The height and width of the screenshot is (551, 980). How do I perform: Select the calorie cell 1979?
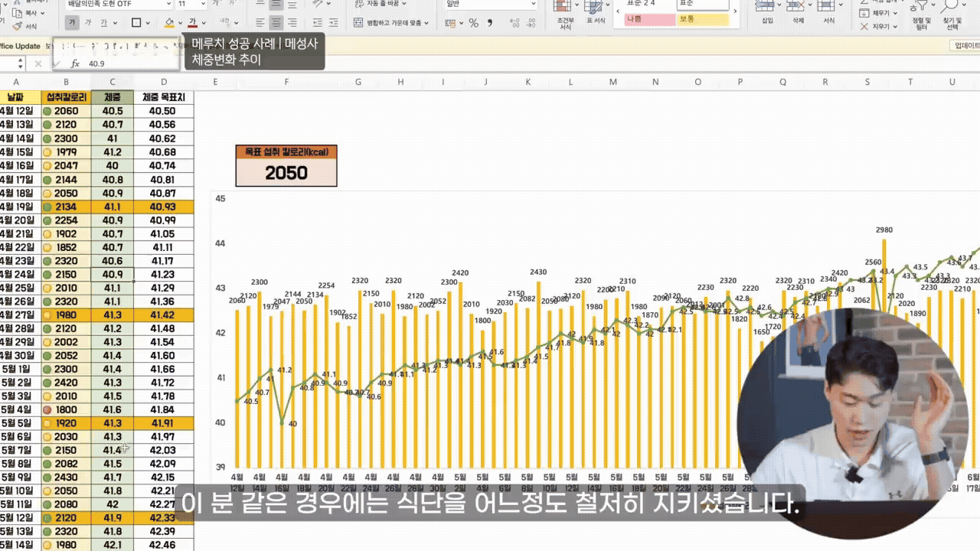point(66,152)
